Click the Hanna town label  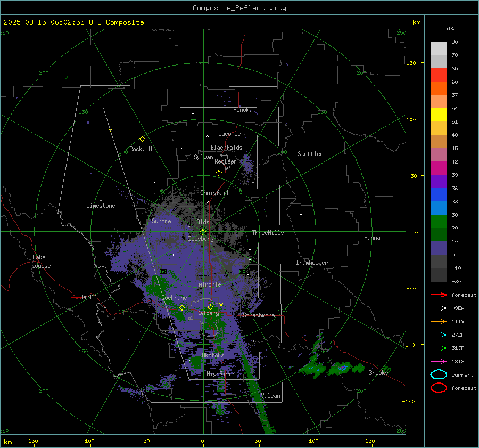(372, 238)
